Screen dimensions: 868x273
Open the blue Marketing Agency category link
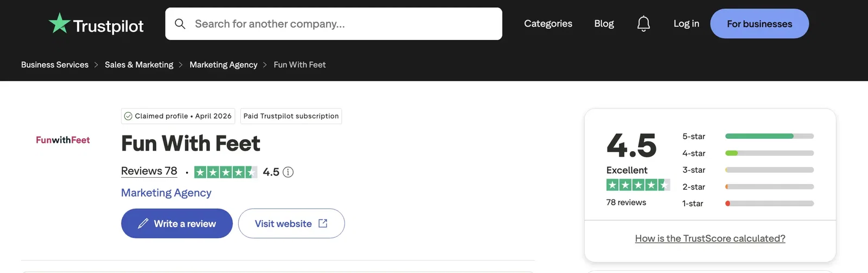[x=166, y=193]
